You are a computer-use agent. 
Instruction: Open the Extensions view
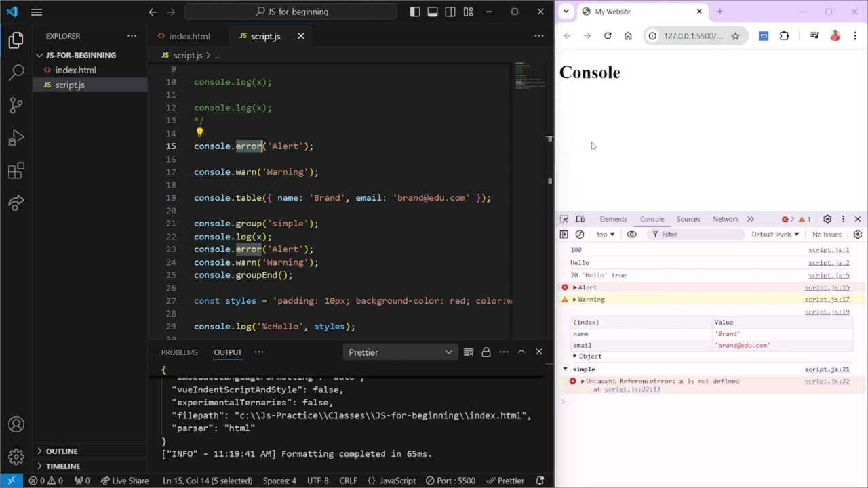(16, 170)
